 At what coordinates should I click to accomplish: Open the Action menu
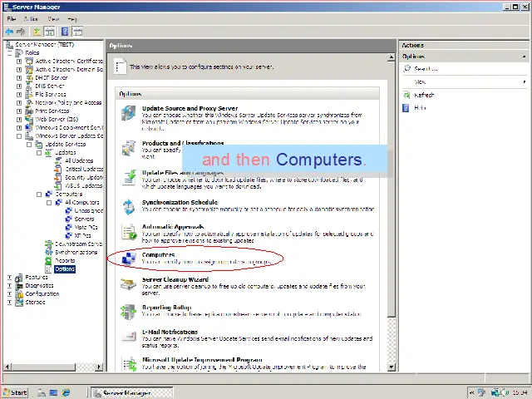pos(31,18)
